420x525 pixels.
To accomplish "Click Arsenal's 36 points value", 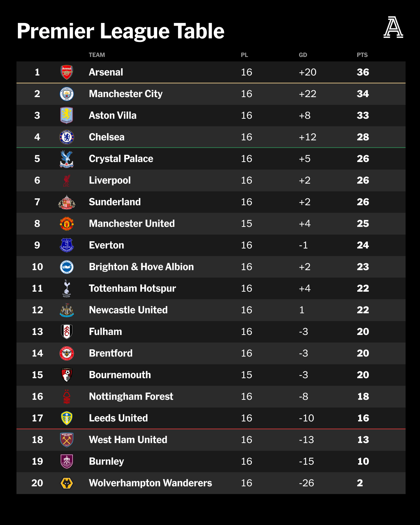I will point(363,72).
